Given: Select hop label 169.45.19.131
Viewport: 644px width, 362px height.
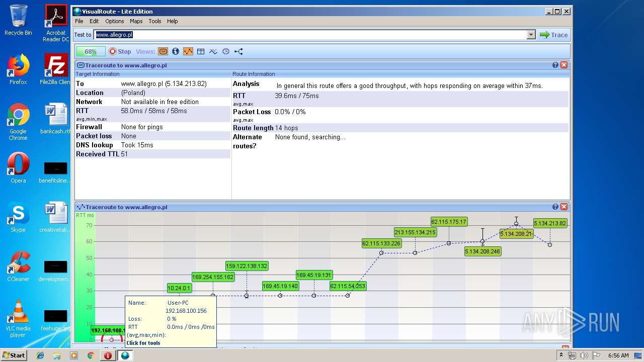Looking at the screenshot, I should (x=314, y=275).
